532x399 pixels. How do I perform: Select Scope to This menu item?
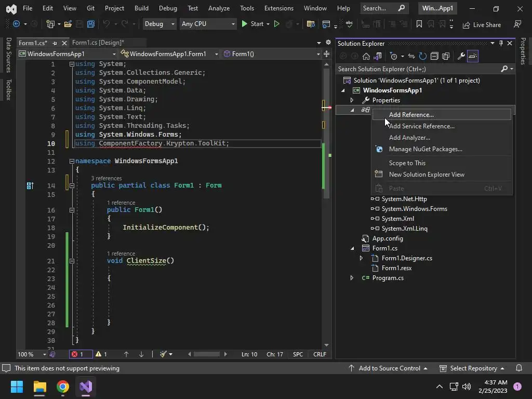point(442,163)
